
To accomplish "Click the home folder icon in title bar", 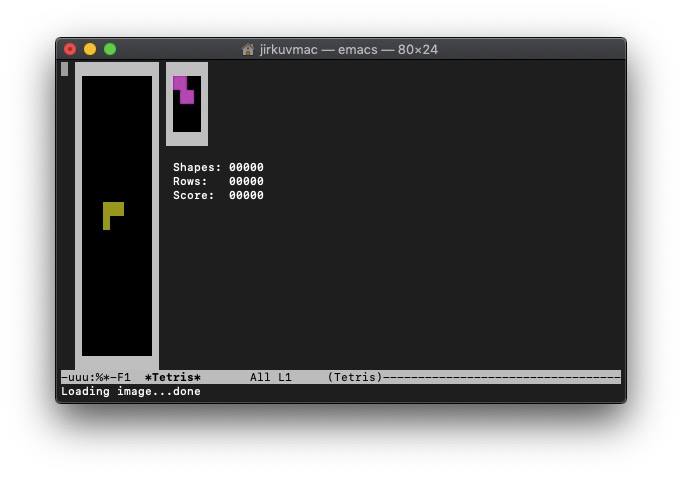I will pyautogui.click(x=248, y=50).
